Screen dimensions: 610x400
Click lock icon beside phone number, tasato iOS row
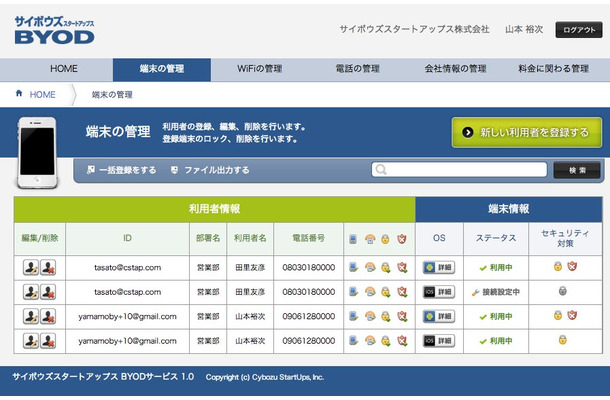click(386, 292)
